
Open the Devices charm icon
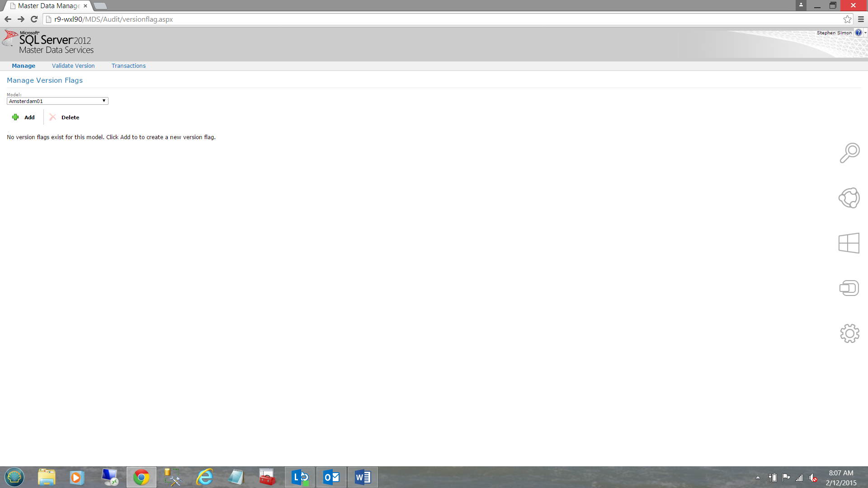pos(849,288)
